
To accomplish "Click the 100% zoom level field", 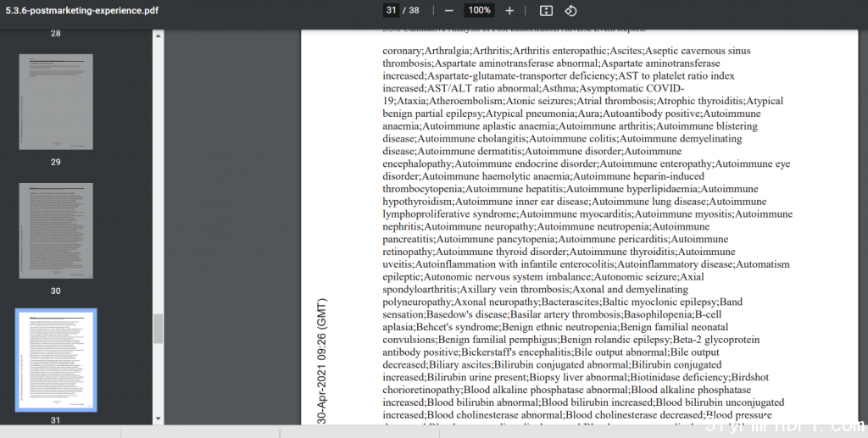I will pyautogui.click(x=480, y=10).
